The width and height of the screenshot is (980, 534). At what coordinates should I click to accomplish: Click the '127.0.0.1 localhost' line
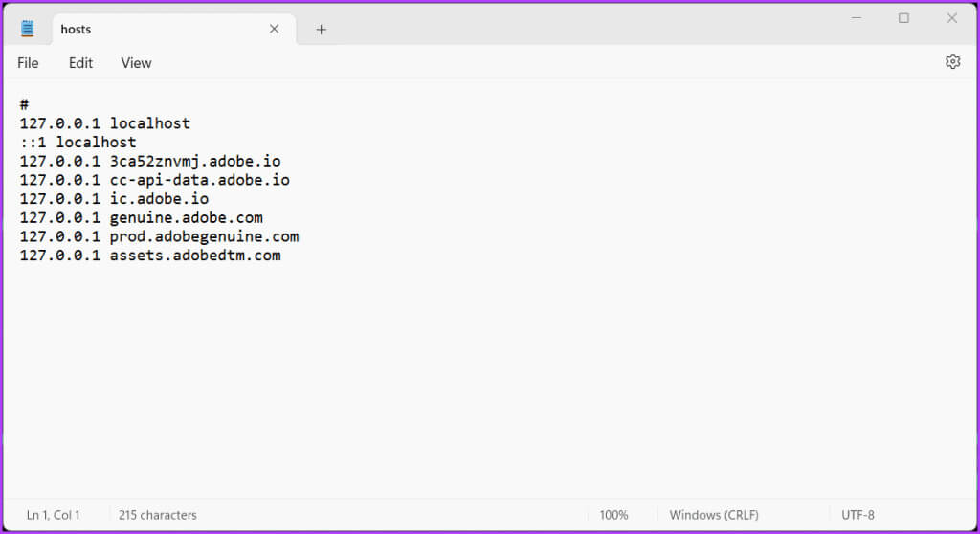point(105,123)
